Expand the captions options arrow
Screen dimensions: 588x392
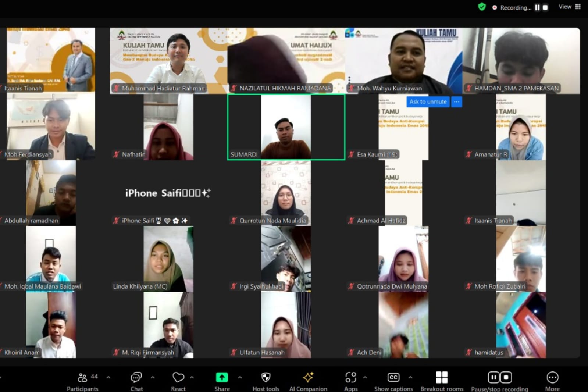point(410,377)
